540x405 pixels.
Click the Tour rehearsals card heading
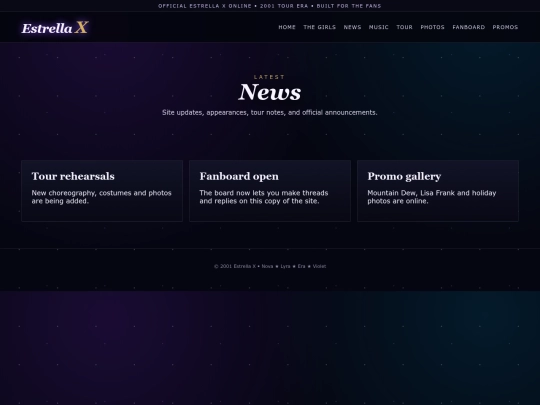(73, 176)
